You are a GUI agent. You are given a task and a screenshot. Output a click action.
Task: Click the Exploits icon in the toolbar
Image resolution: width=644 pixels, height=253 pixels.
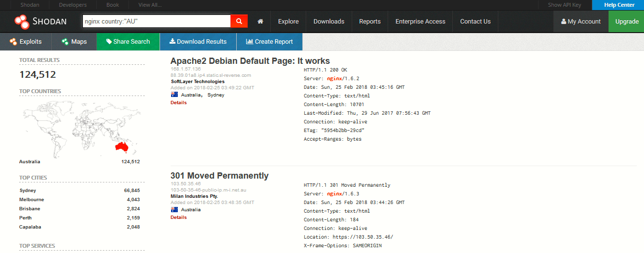click(x=13, y=42)
